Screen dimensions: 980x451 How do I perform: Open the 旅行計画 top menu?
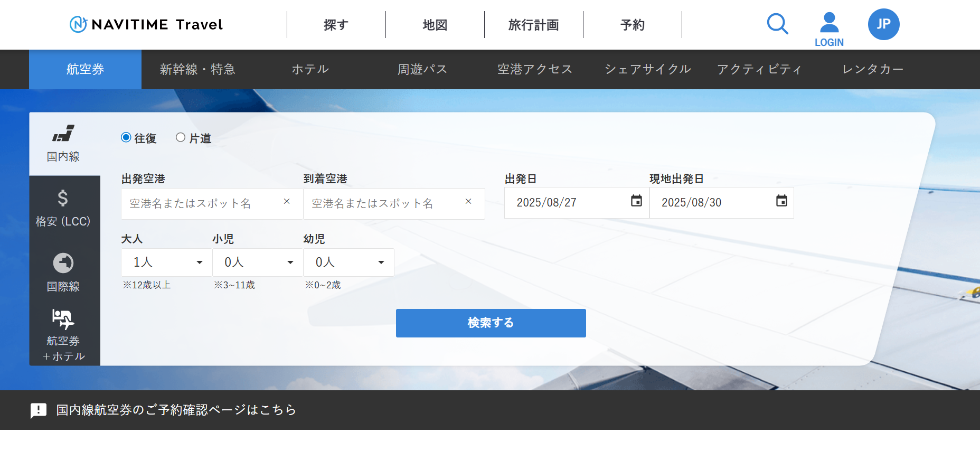coord(534,25)
